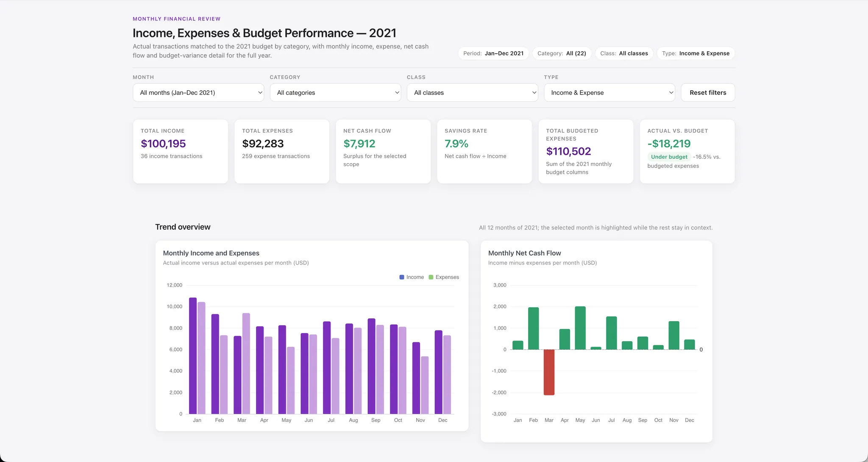This screenshot has height=462, width=868.
Task: Click the March expenses bar
Action: tap(246, 363)
